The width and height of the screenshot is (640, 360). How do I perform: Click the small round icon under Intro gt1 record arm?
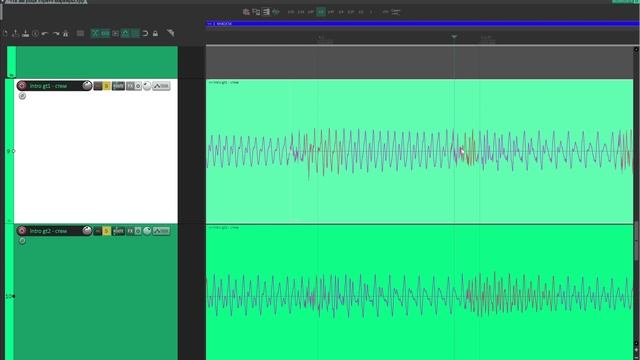point(22,96)
